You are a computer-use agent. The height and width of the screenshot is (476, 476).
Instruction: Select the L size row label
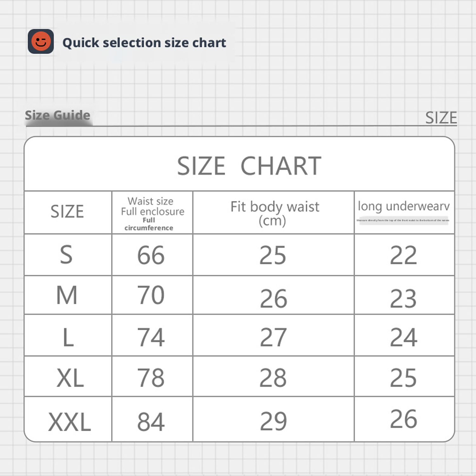click(68, 337)
